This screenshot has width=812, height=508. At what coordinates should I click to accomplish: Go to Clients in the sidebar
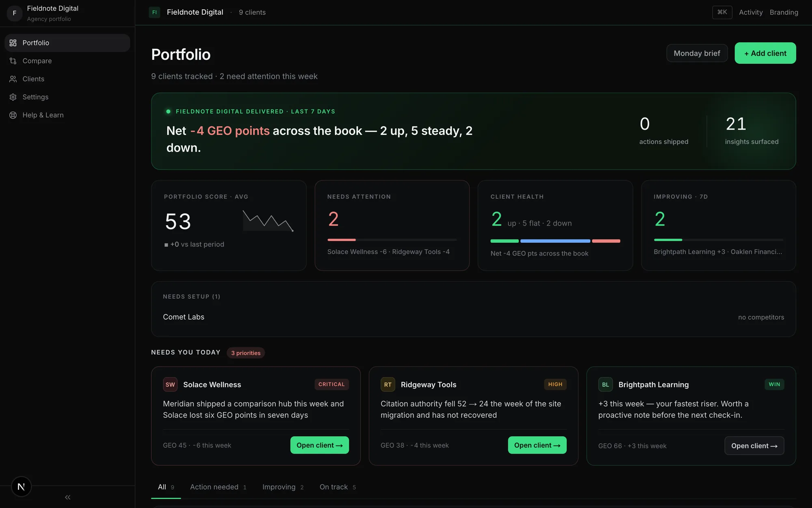point(67,79)
